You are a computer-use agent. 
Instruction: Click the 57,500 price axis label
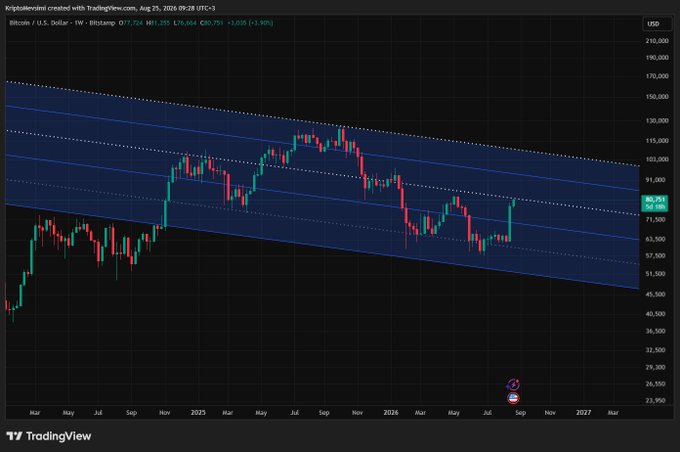(x=657, y=256)
